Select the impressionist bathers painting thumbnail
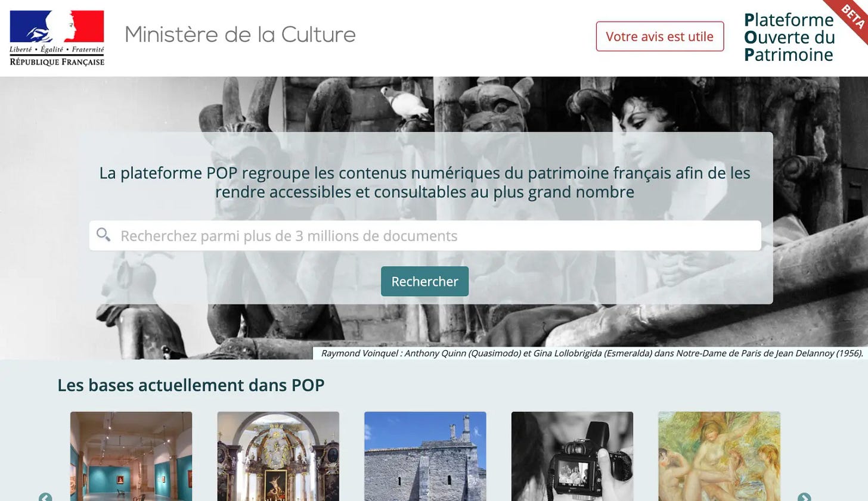Screen dimensions: 868x501 pyautogui.click(x=719, y=456)
